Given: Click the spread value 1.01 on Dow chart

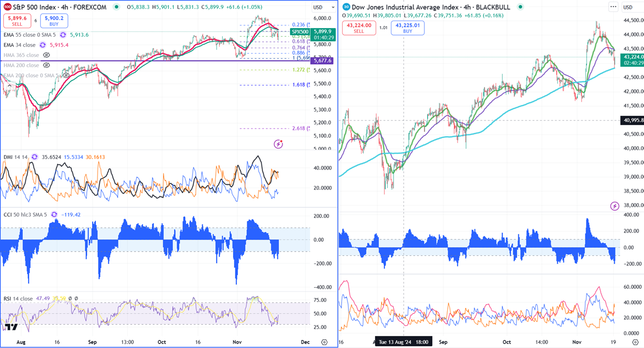Looking at the screenshot, I should tap(383, 28).
